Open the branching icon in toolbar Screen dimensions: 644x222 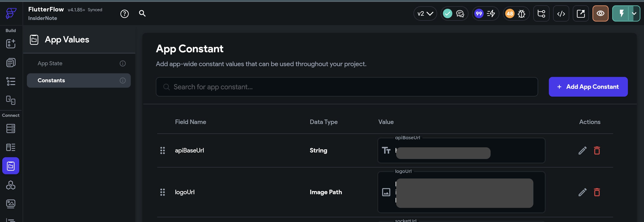[x=541, y=13]
